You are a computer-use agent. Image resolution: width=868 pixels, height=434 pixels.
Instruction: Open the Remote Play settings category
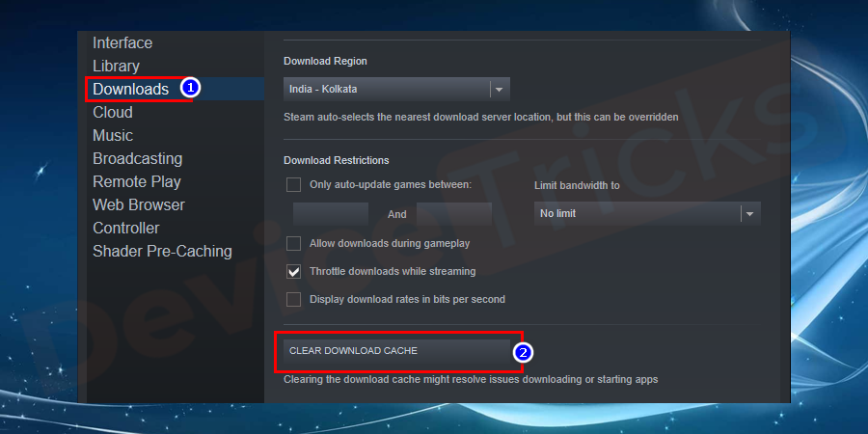137,181
